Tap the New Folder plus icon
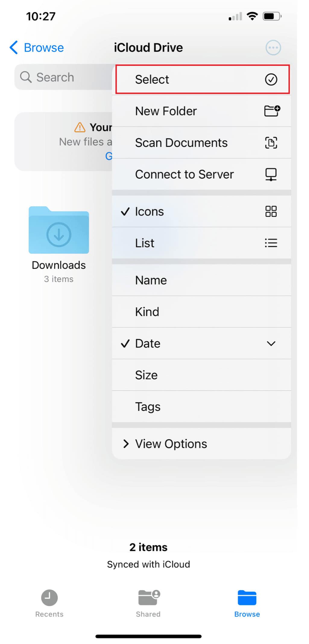 click(x=272, y=111)
